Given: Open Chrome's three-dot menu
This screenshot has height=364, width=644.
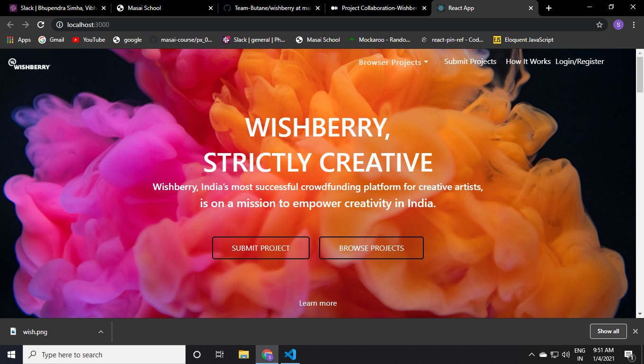Looking at the screenshot, I should pyautogui.click(x=634, y=25).
